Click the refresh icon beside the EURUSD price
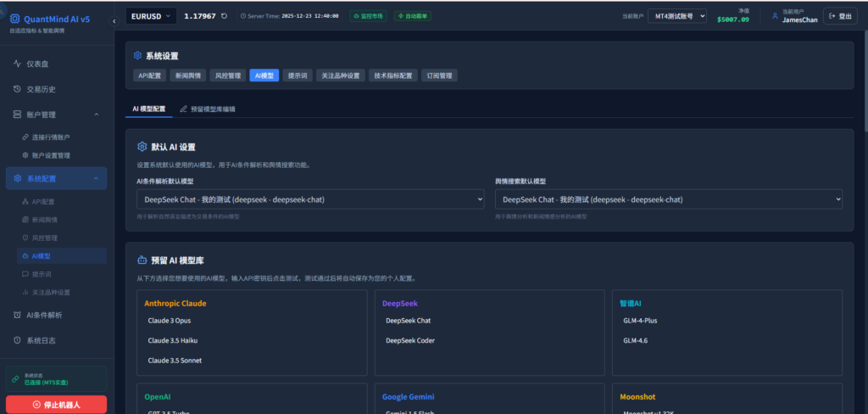The image size is (868, 414). click(224, 15)
